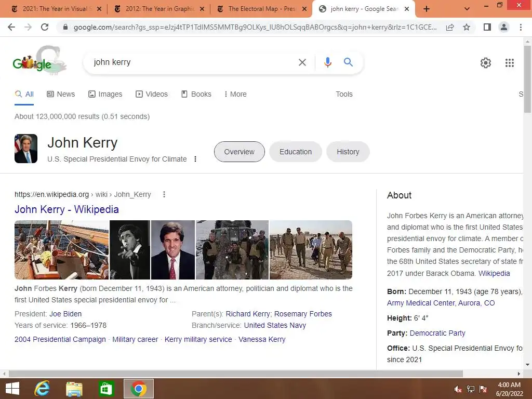This screenshot has width=532, height=399.
Task: Open Kerry military service link
Action: (198, 339)
